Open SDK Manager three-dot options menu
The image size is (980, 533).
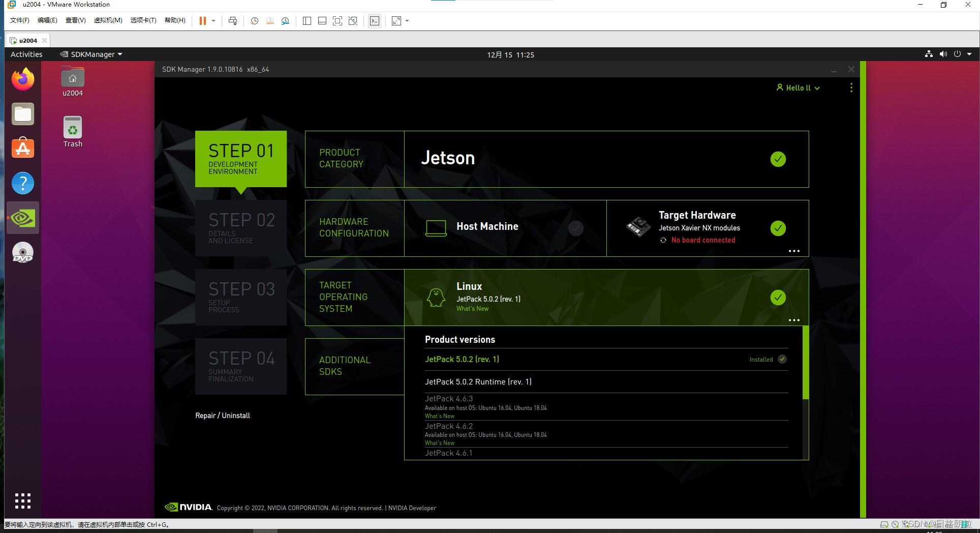[851, 87]
